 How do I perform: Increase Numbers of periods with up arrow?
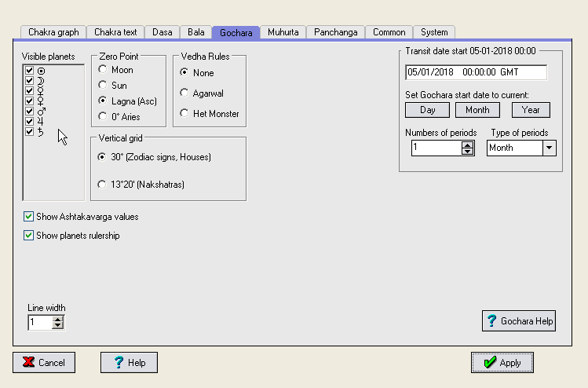(x=468, y=144)
